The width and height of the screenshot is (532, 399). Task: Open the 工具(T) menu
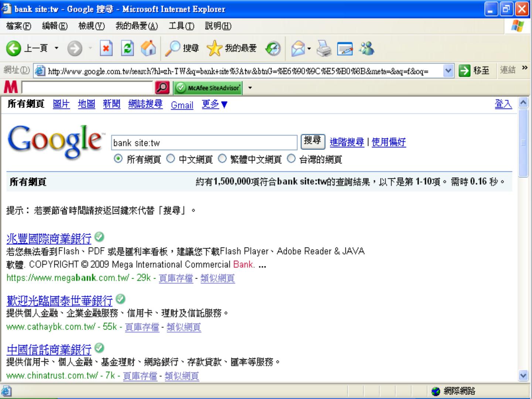[x=181, y=26]
